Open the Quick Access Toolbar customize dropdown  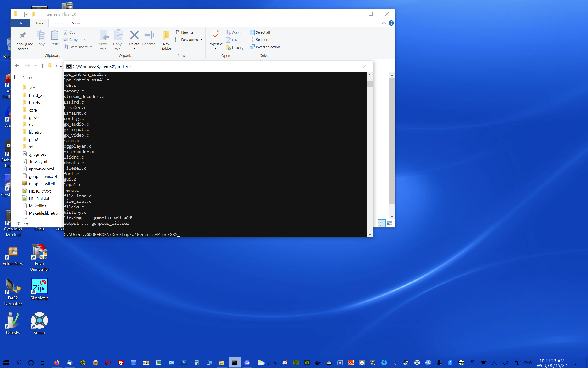pos(40,14)
